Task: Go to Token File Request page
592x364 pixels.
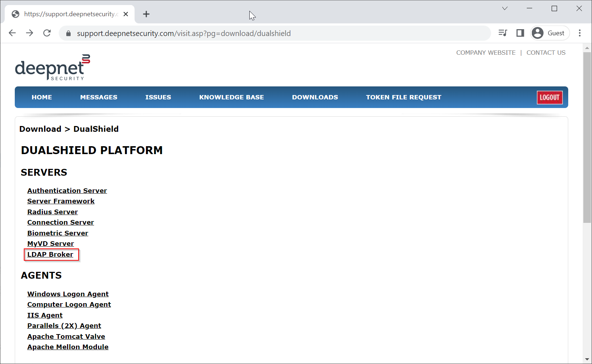Action: (403, 97)
